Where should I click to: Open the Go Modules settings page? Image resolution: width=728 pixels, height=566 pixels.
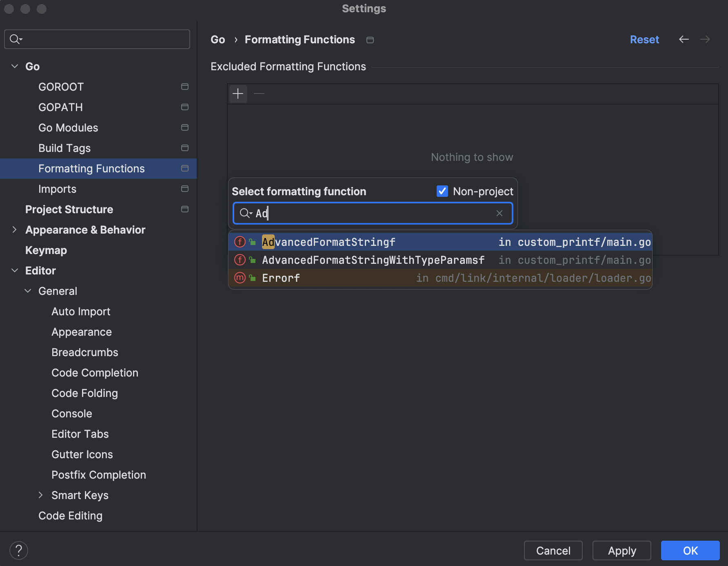pyautogui.click(x=68, y=128)
